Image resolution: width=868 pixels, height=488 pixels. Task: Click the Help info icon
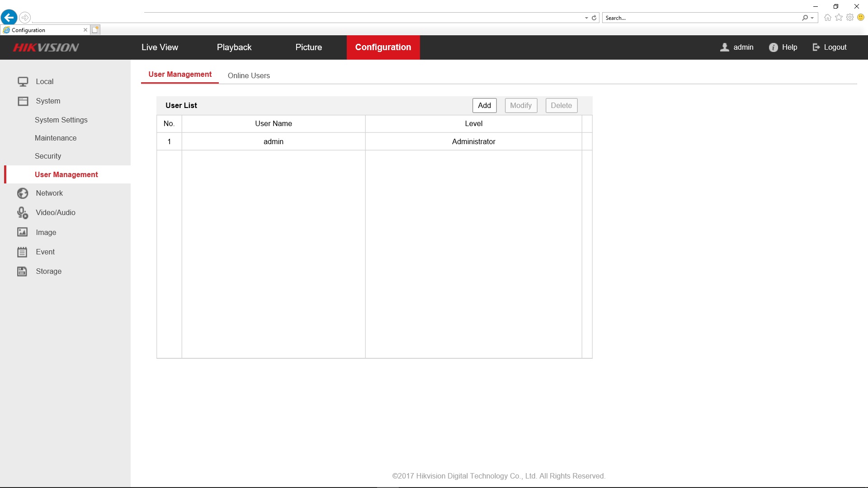click(x=774, y=47)
